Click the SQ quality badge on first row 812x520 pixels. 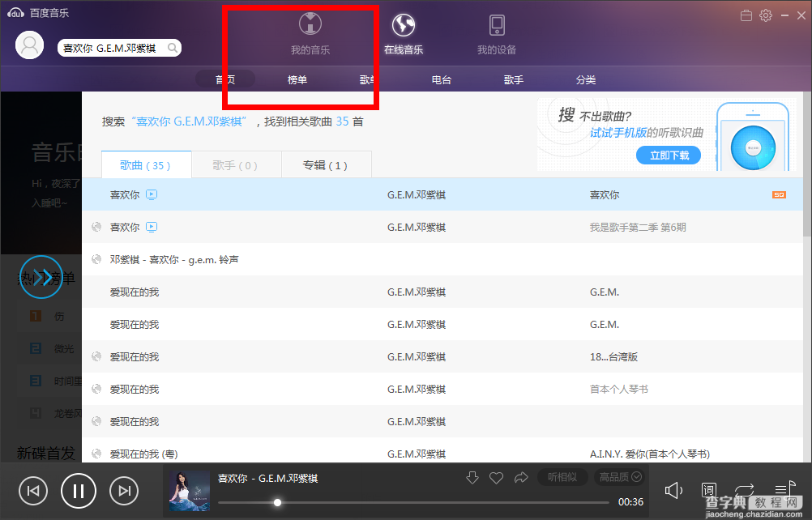pyautogui.click(x=779, y=194)
